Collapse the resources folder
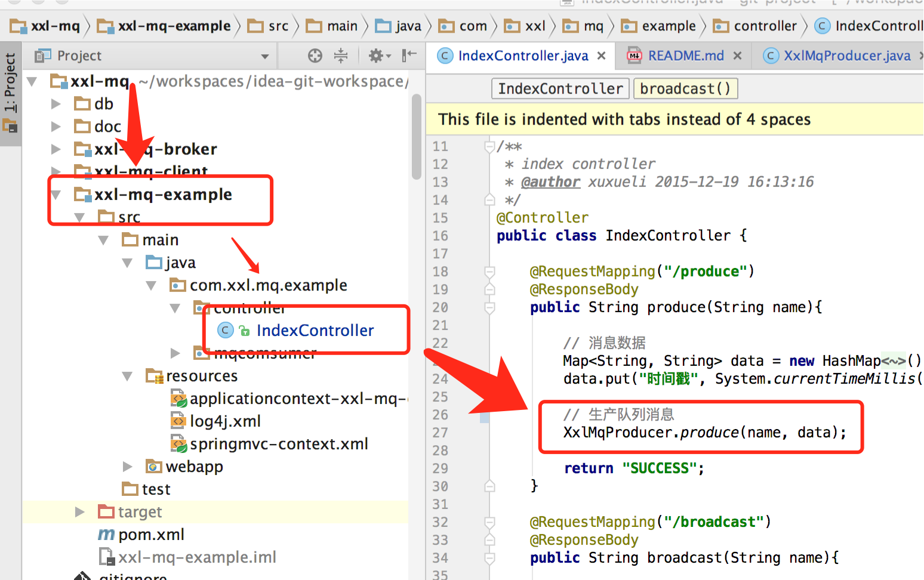 pyautogui.click(x=127, y=376)
